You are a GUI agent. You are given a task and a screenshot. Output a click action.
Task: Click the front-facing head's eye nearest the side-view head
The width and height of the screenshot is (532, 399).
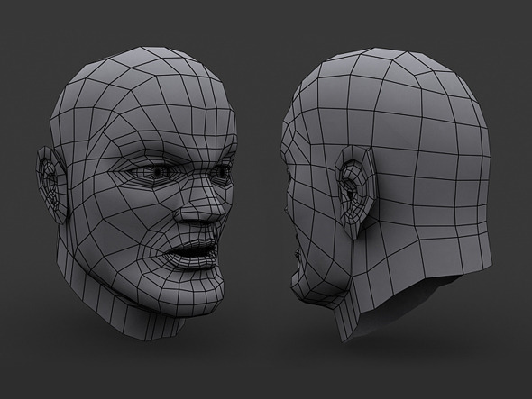click(x=221, y=172)
